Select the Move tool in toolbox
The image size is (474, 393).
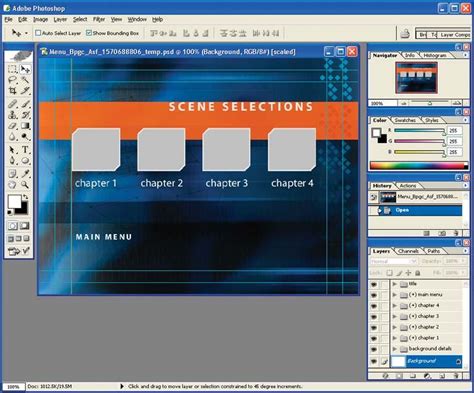click(x=25, y=69)
